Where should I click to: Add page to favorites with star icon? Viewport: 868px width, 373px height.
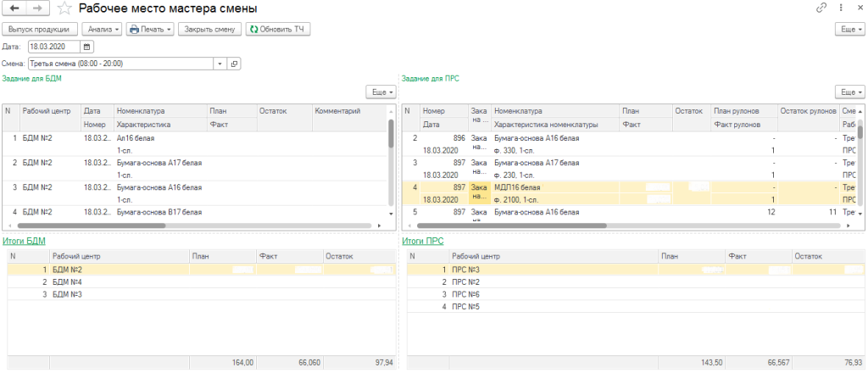[x=64, y=8]
